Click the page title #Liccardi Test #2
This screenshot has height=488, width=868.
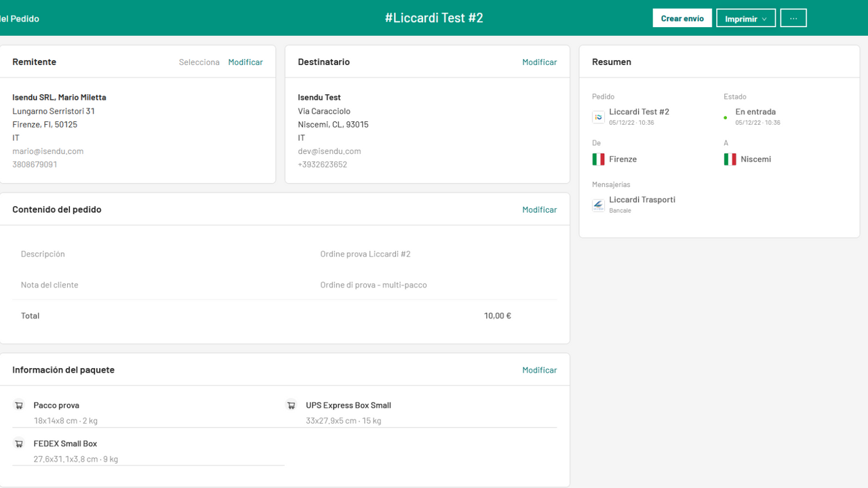434,18
